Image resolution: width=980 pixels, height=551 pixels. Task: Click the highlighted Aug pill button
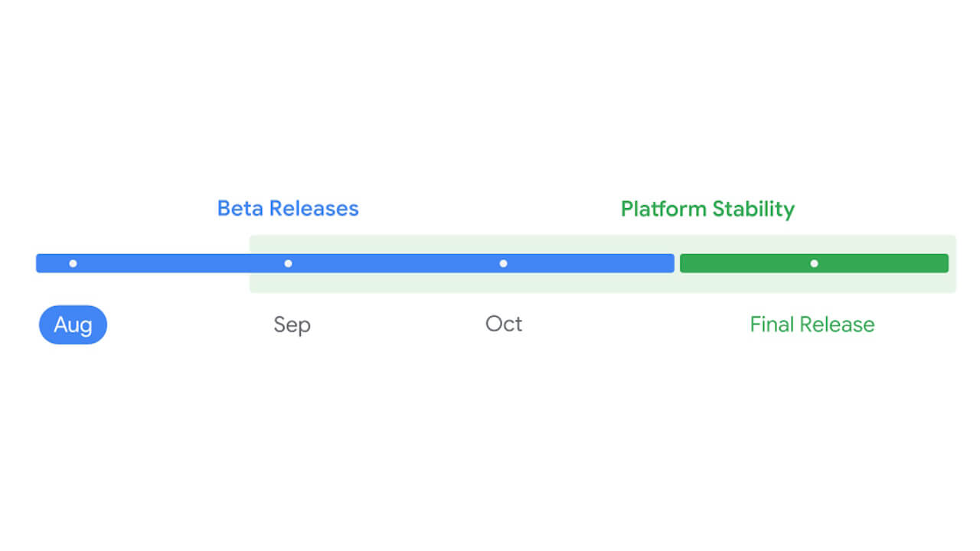coord(73,324)
